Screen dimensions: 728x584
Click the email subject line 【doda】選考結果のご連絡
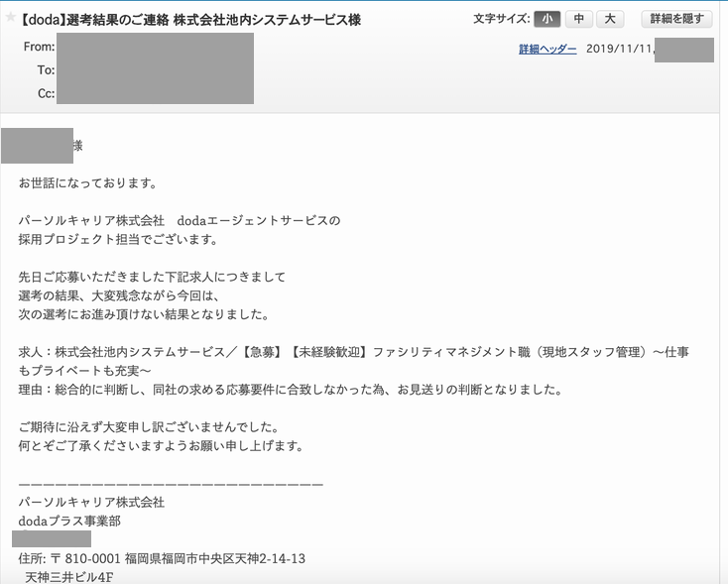pyautogui.click(x=190, y=20)
